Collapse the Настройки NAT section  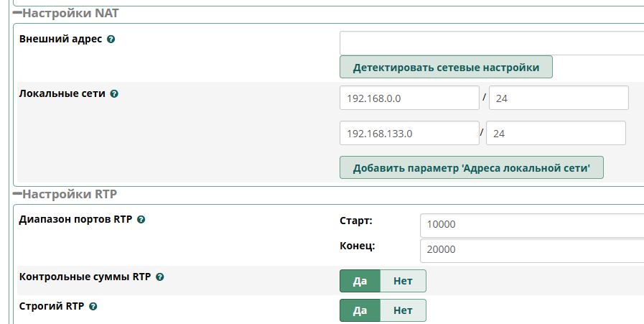(17, 13)
